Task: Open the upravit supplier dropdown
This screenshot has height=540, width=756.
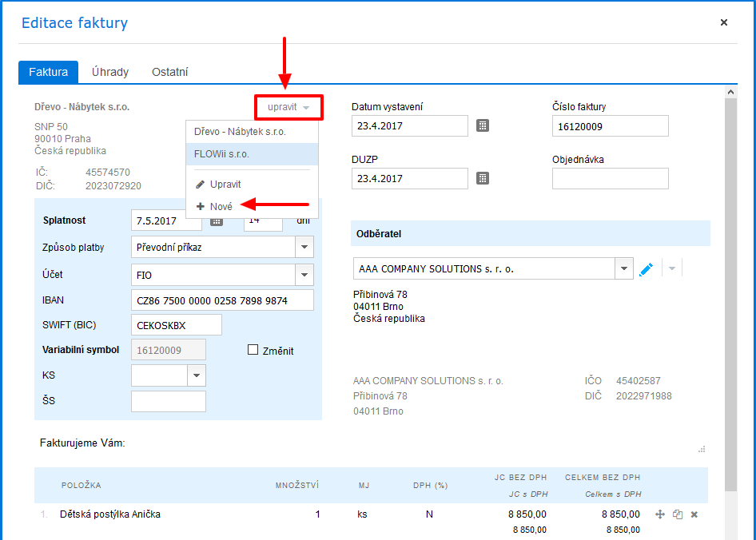Action: (288, 107)
